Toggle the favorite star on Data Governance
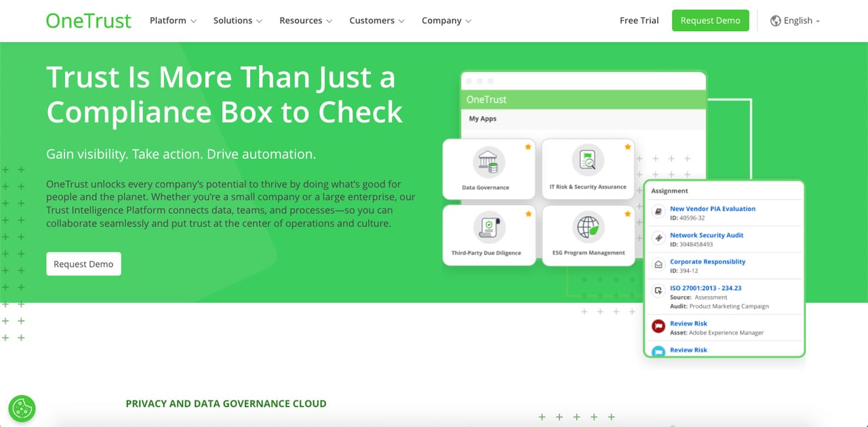Image resolution: width=868 pixels, height=427 pixels. tap(529, 145)
